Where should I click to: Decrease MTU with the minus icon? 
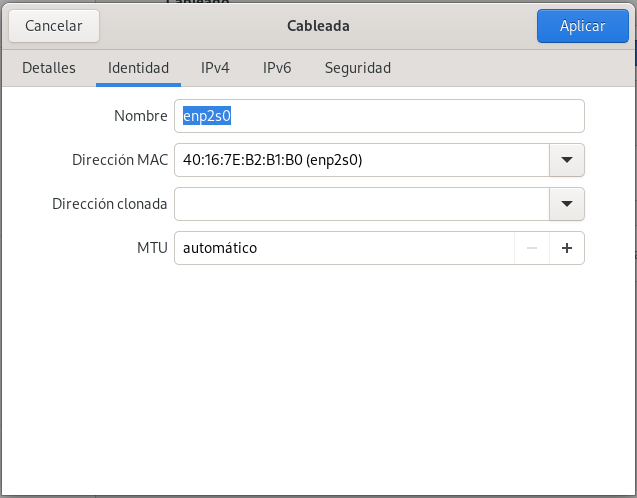click(532, 248)
